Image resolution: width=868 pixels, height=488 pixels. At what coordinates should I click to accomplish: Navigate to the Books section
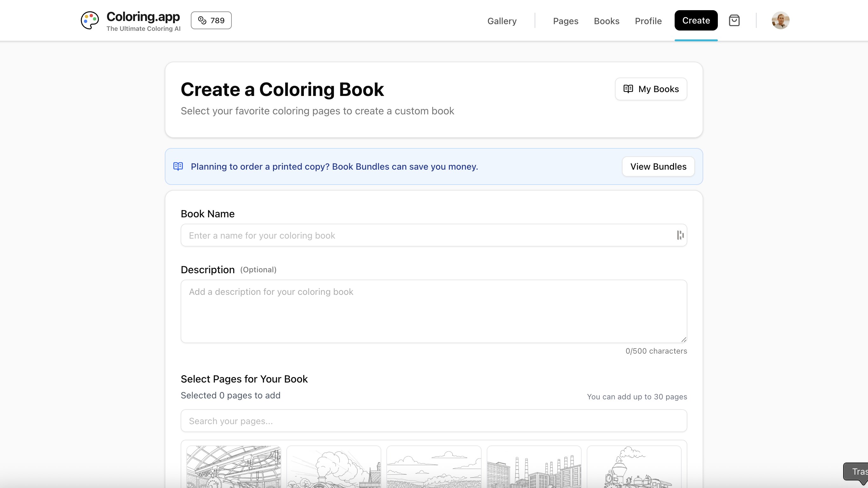point(606,21)
